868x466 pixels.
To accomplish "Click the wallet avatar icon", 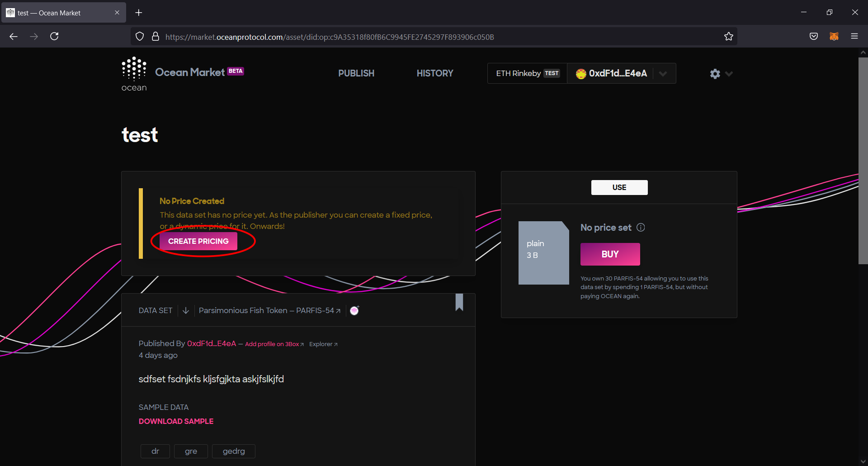I will (581, 74).
